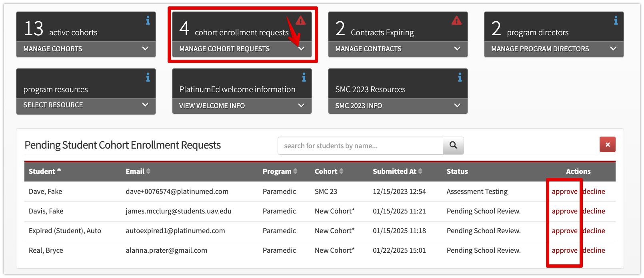Decline Real, Bryce enrollment request
The height and width of the screenshot is (278, 644).
coord(594,250)
